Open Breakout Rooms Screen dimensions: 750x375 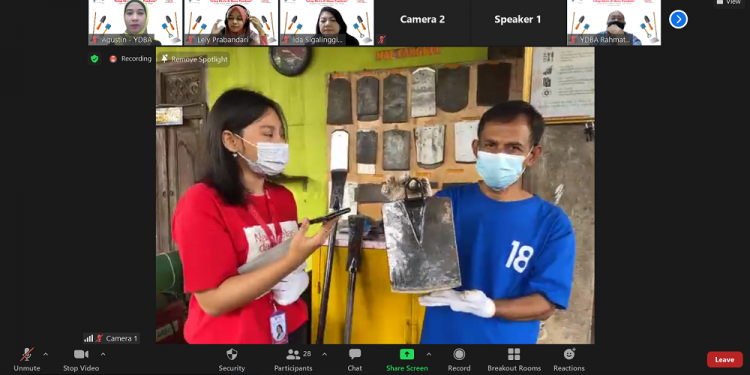[x=514, y=360]
